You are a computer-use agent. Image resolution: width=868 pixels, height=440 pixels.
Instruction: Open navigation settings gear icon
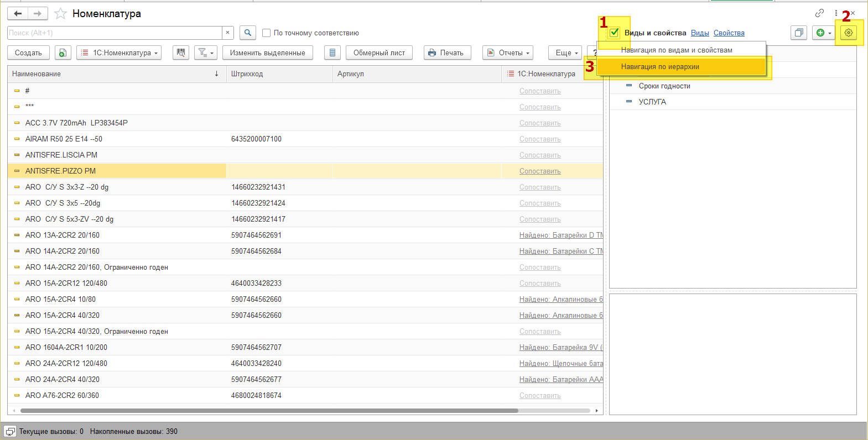point(848,33)
